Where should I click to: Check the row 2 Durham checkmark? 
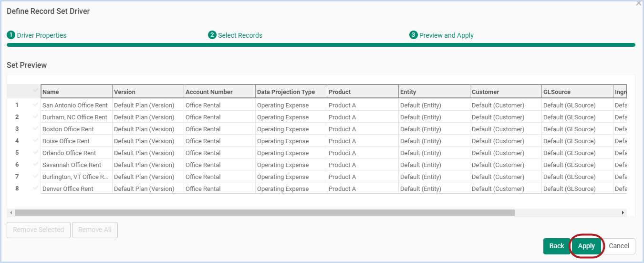35,116
